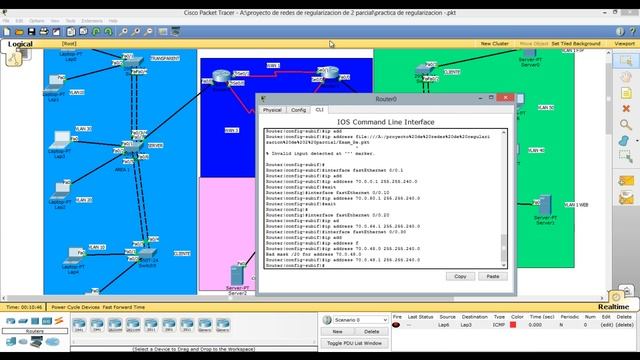Click the (edit) link in the PDU row

click(x=607, y=325)
